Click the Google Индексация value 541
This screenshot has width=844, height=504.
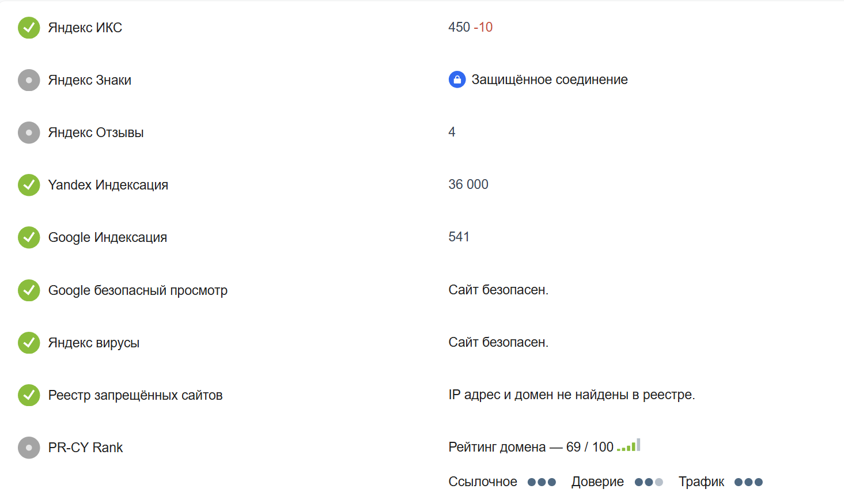(459, 237)
